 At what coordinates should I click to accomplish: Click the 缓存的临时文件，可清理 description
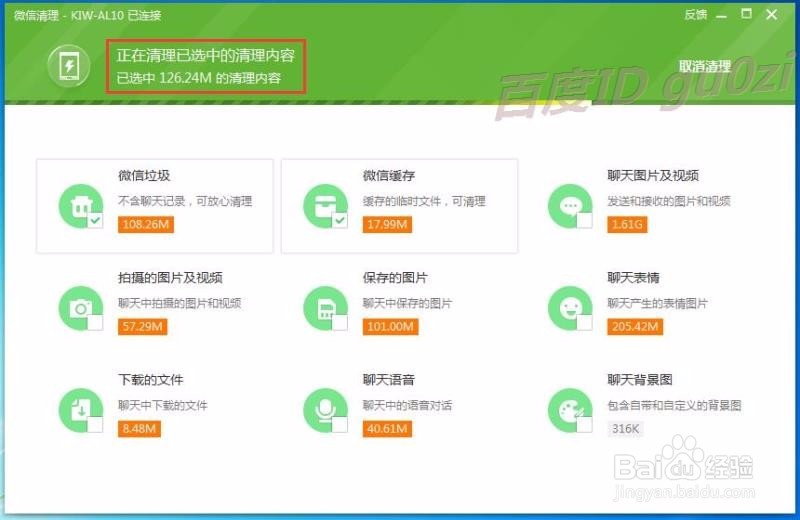[x=424, y=202]
